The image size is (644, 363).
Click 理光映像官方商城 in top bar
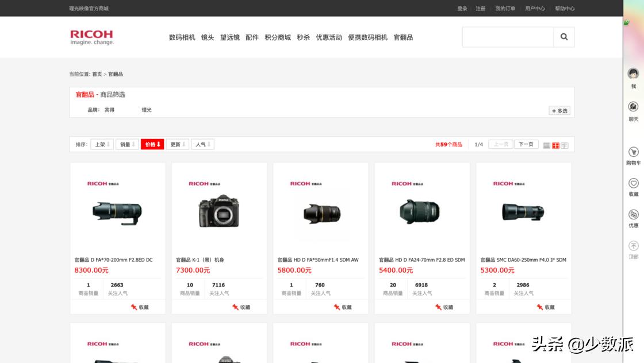pos(89,9)
